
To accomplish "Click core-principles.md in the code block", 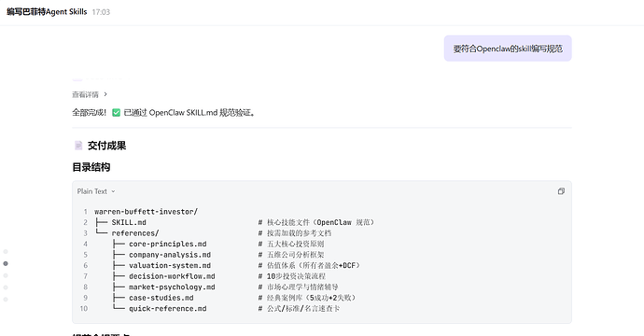I will [x=168, y=244].
